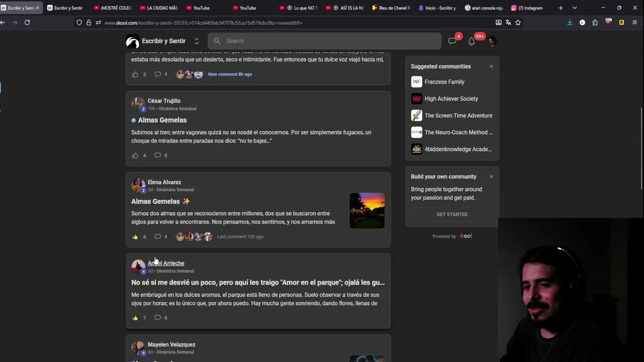Viewport: 644px width, 362px height.
Task: Like César Trujillo's Almas Gemelas post
Action: pyautogui.click(x=135, y=155)
